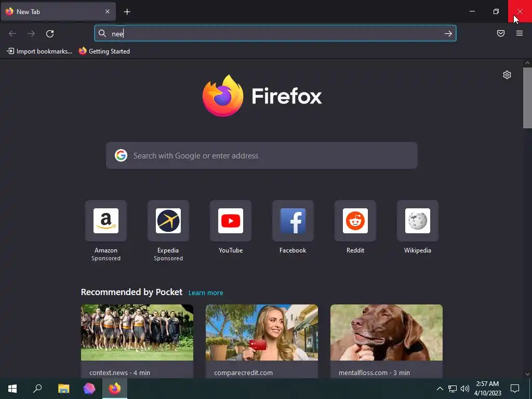Open mentalfloss.com dog story thumbnail
This screenshot has width=532, height=399.
(387, 332)
